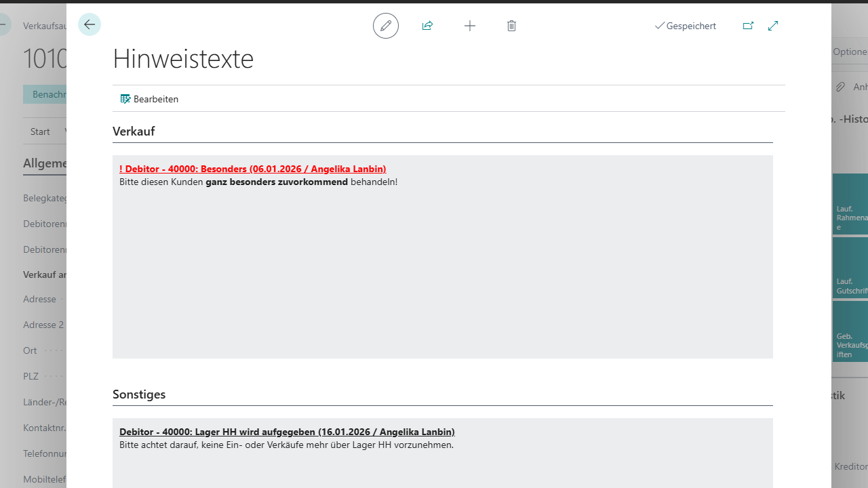
Task: Click the paperclip attachment icon
Action: coord(840,87)
